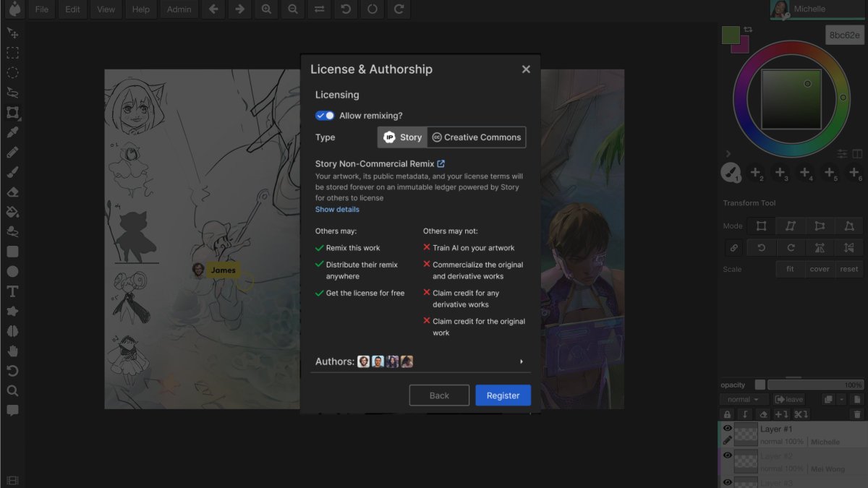
Task: Open the Help menu
Action: click(x=141, y=9)
